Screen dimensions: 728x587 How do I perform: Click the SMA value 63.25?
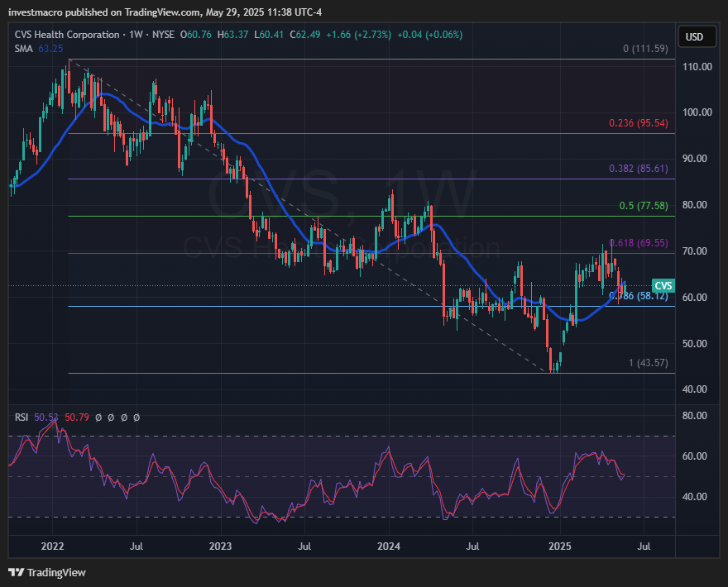point(51,49)
